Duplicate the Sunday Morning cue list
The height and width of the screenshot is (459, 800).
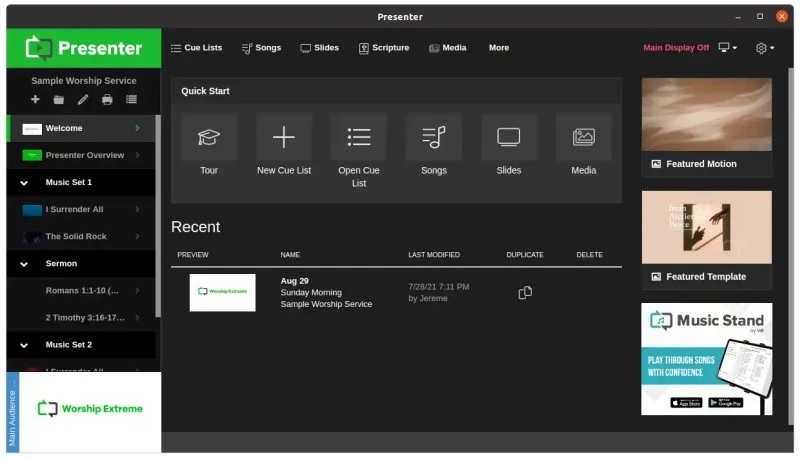(525, 292)
